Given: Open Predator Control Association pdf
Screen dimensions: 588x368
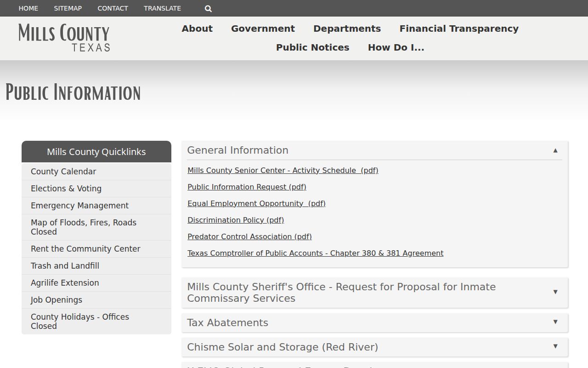Looking at the screenshot, I should pos(249,236).
